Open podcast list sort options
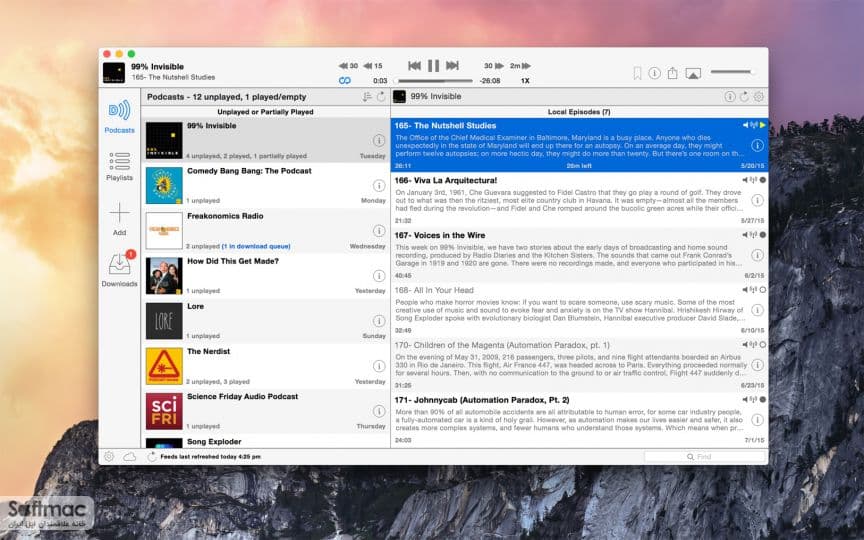This screenshot has height=540, width=864. [367, 97]
